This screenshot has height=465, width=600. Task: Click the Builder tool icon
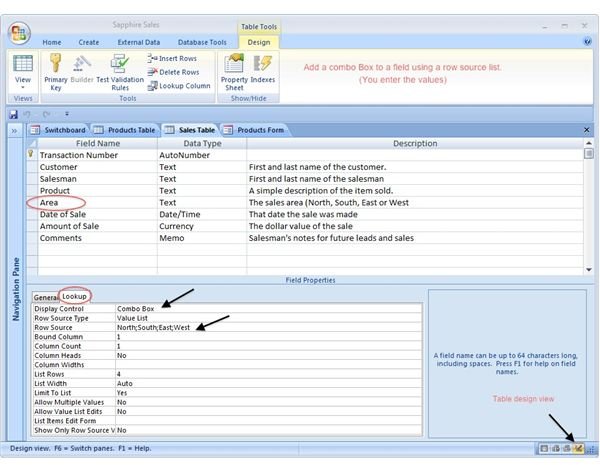[x=82, y=69]
